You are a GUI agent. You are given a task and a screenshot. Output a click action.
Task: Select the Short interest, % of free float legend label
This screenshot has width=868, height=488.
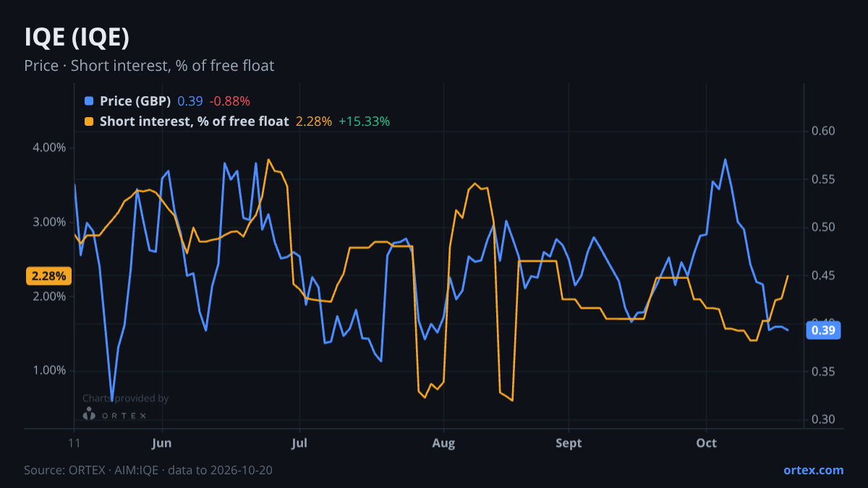tap(194, 121)
